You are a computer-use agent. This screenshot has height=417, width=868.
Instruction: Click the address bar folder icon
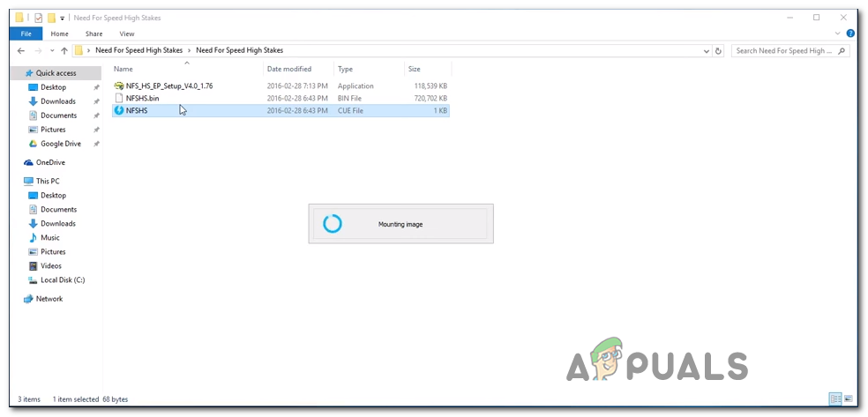[x=79, y=51]
